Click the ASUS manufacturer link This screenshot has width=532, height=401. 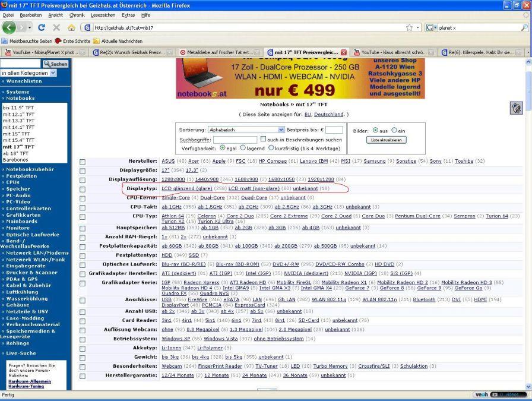tap(168, 161)
